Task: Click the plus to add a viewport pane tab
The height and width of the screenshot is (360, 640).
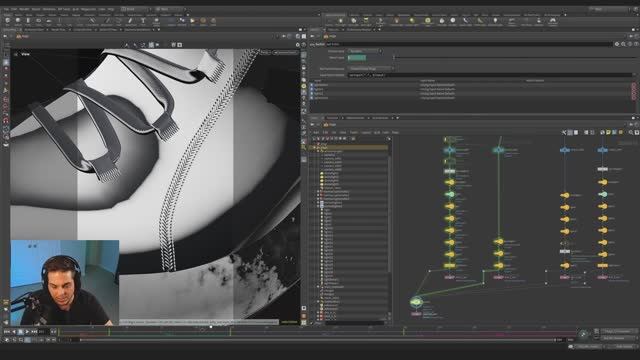Action: coord(159,29)
